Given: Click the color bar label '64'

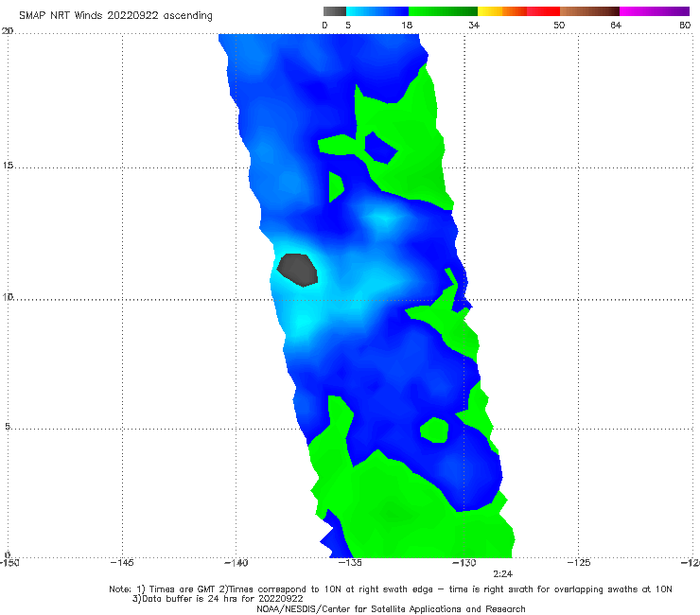Looking at the screenshot, I should pos(616,25).
